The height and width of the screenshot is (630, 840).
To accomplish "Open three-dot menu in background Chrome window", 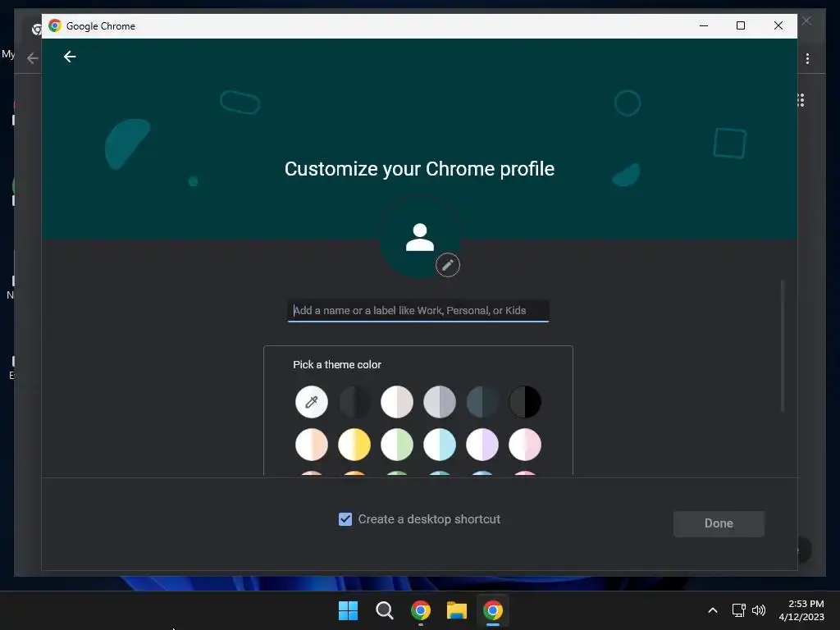I will point(807,58).
